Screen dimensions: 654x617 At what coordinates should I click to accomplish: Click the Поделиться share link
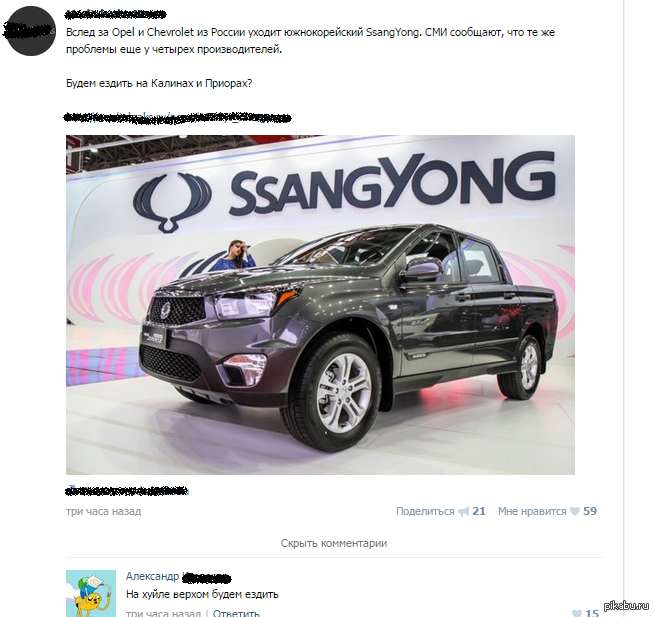click(x=425, y=511)
